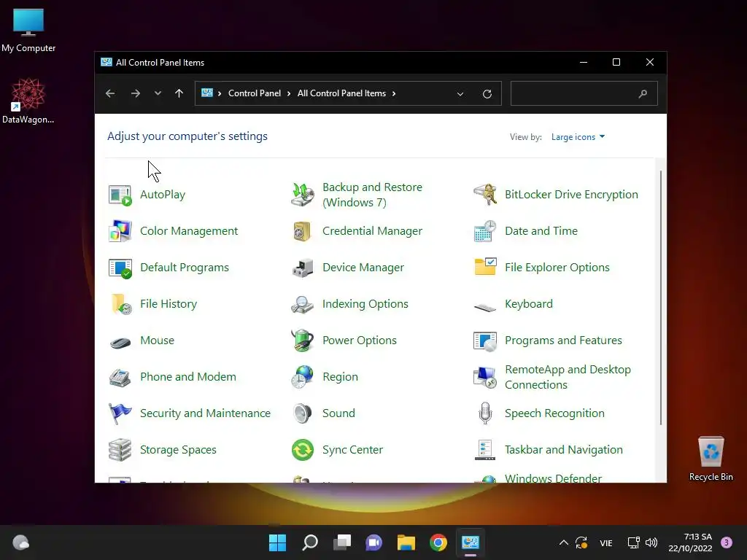Open the Phone and Modem icon
This screenshot has height=560, width=747.
point(120,377)
